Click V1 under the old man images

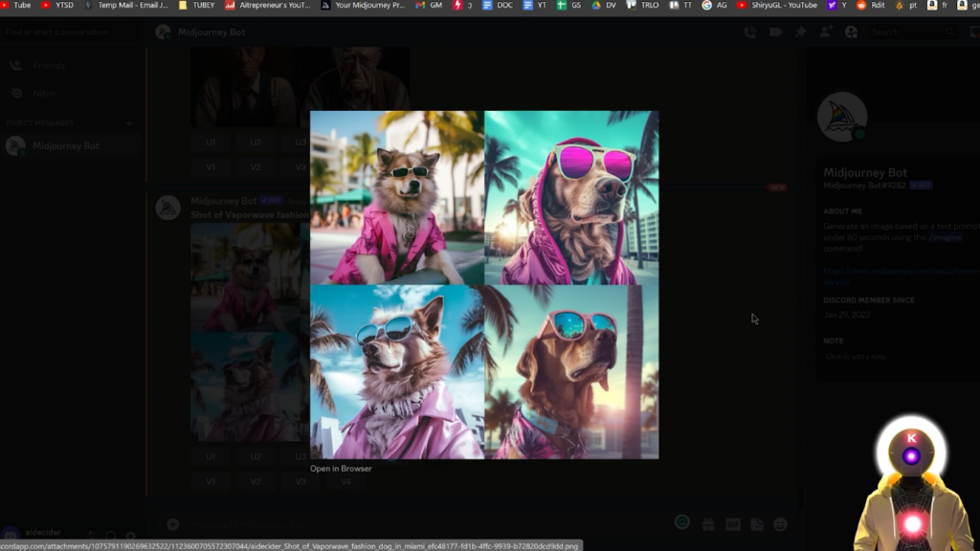211,167
